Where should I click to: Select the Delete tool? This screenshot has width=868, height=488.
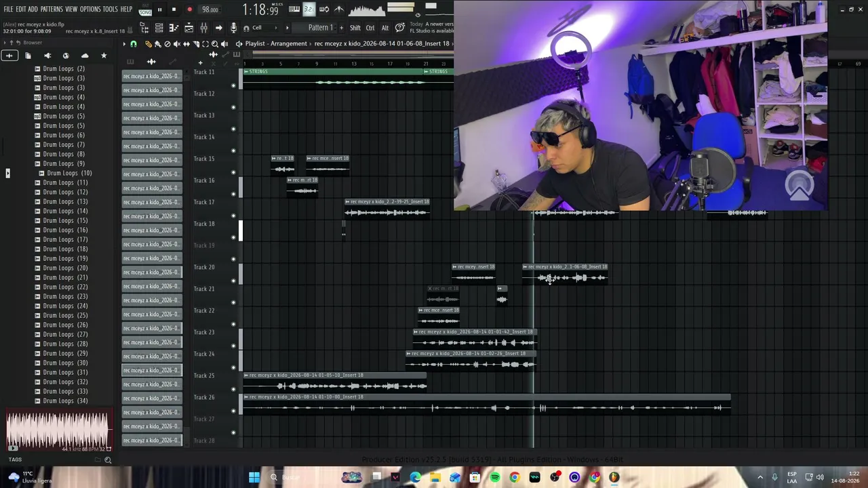pyautogui.click(x=167, y=44)
